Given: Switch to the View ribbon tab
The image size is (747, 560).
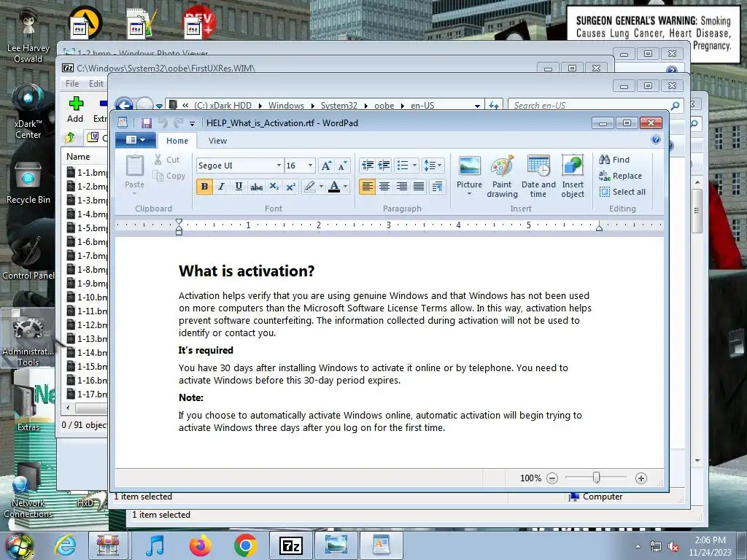Looking at the screenshot, I should [217, 141].
